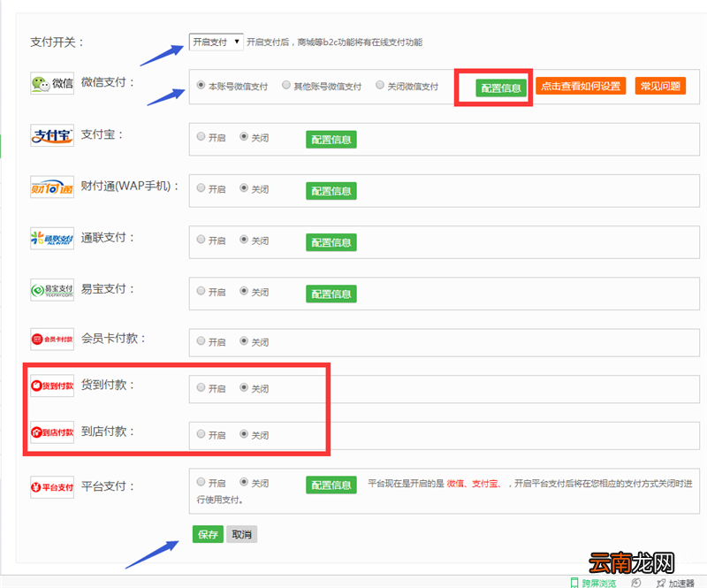The height and width of the screenshot is (588, 707).
Task: Select 关闭微信支付 radio option
Action: (380, 85)
